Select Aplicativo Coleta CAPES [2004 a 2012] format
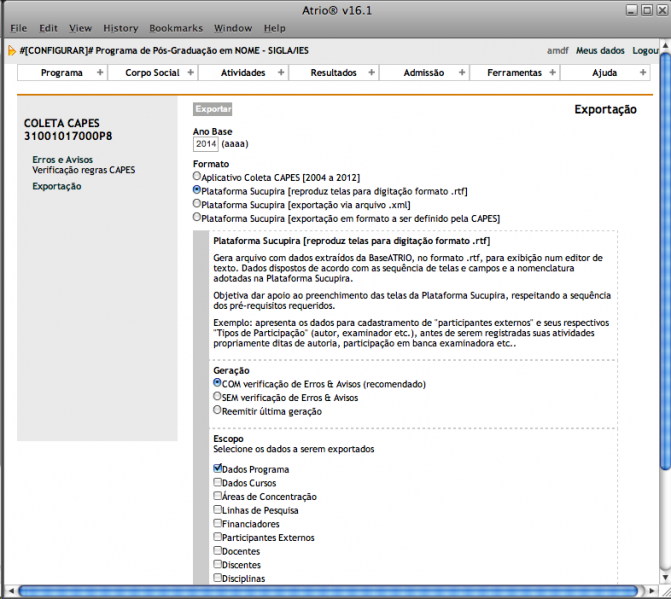 [x=197, y=176]
